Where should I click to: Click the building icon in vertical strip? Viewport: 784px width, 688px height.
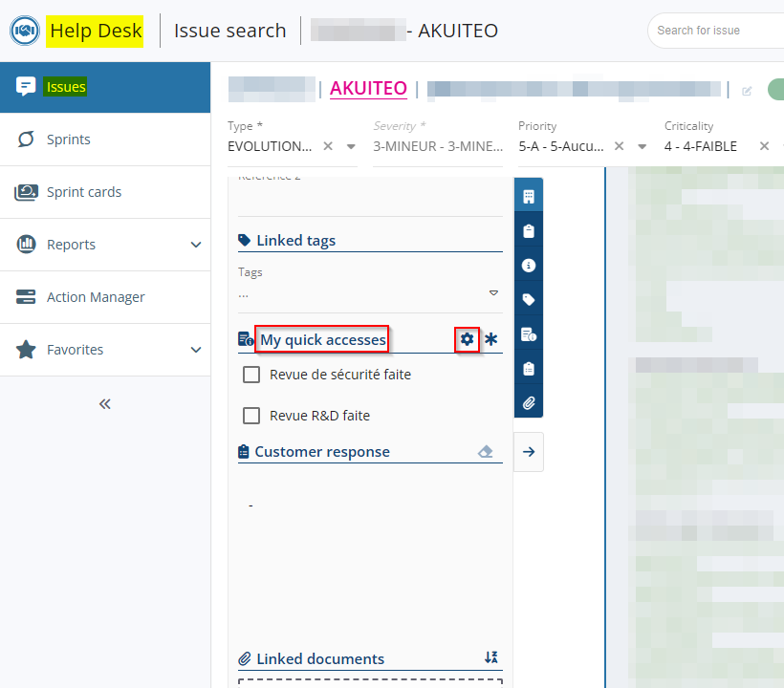529,197
